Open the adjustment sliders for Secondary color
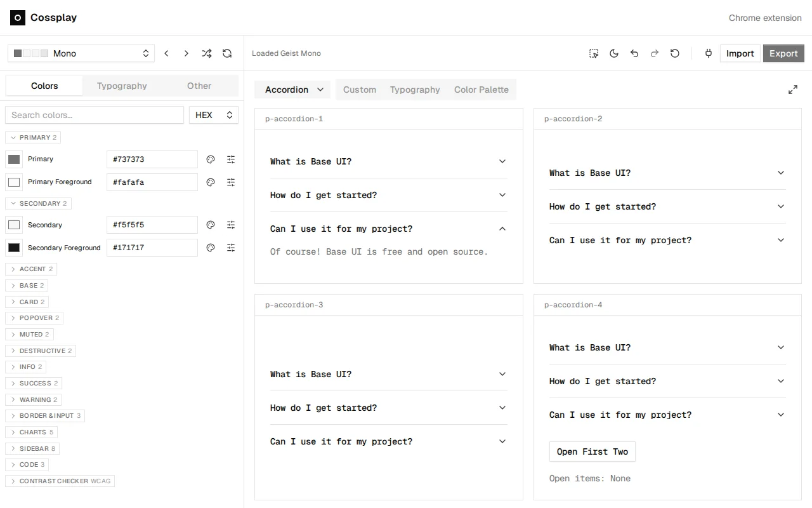 coord(231,225)
